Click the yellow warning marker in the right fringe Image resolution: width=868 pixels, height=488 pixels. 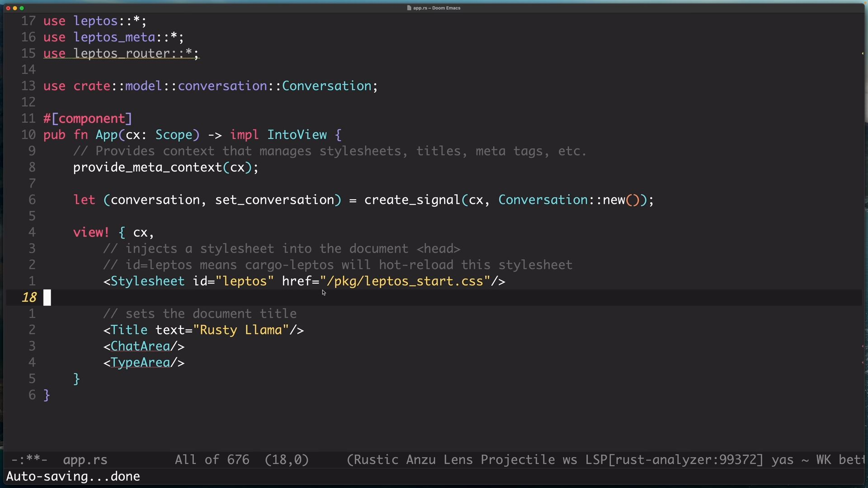pyautogui.click(x=862, y=53)
